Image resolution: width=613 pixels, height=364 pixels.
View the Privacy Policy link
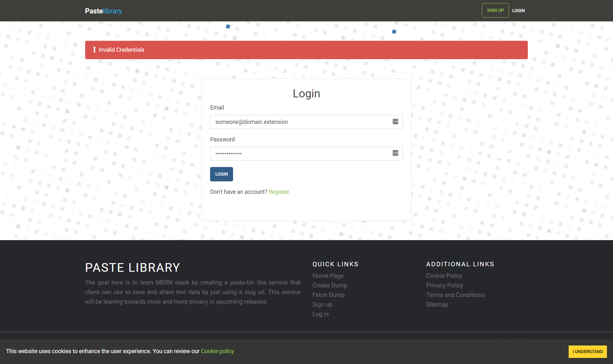pos(444,285)
